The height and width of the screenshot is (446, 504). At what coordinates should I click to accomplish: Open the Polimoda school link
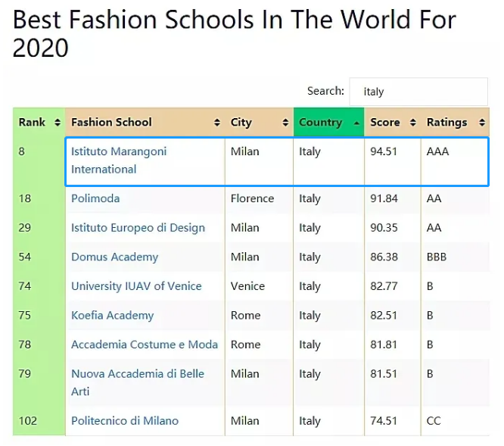pos(95,198)
